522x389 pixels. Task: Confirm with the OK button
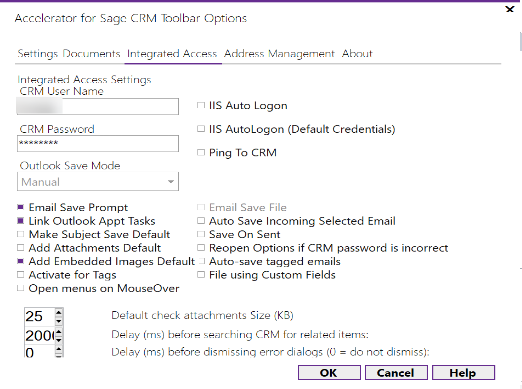tap(329, 372)
